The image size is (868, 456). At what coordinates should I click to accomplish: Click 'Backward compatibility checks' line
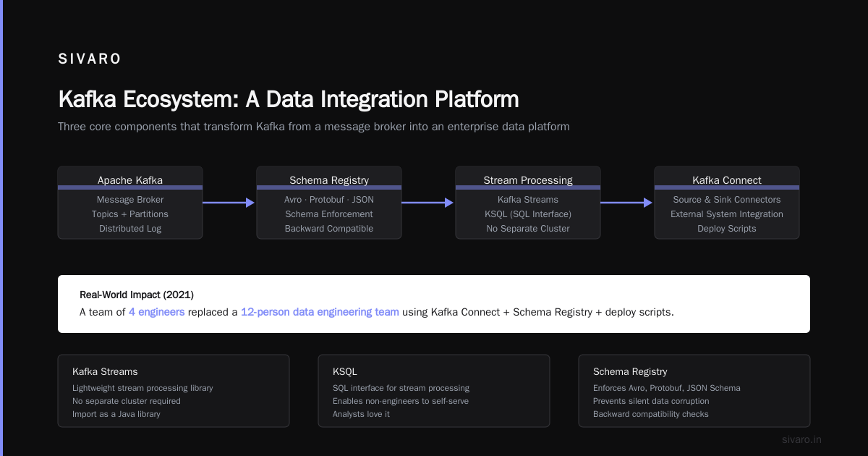651,414
